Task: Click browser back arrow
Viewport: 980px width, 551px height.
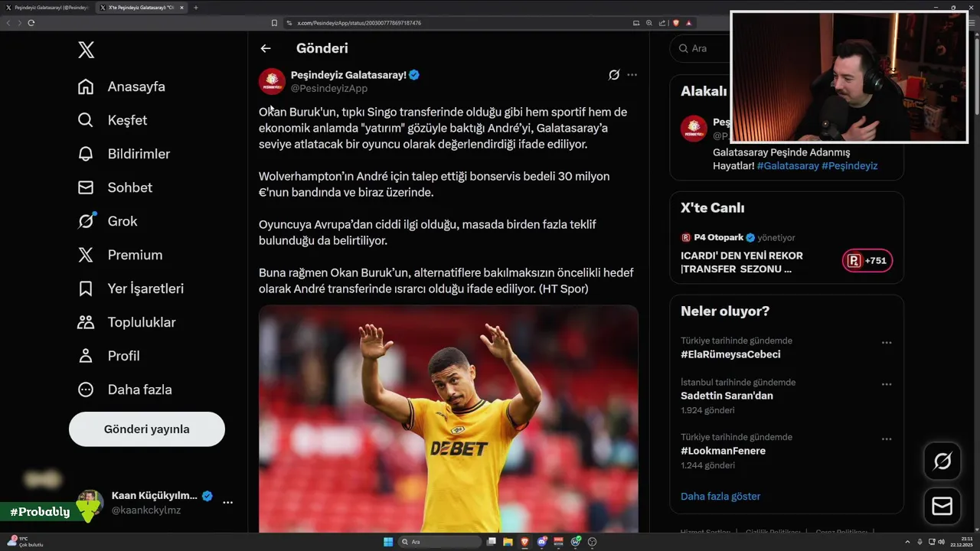Action: coord(8,23)
